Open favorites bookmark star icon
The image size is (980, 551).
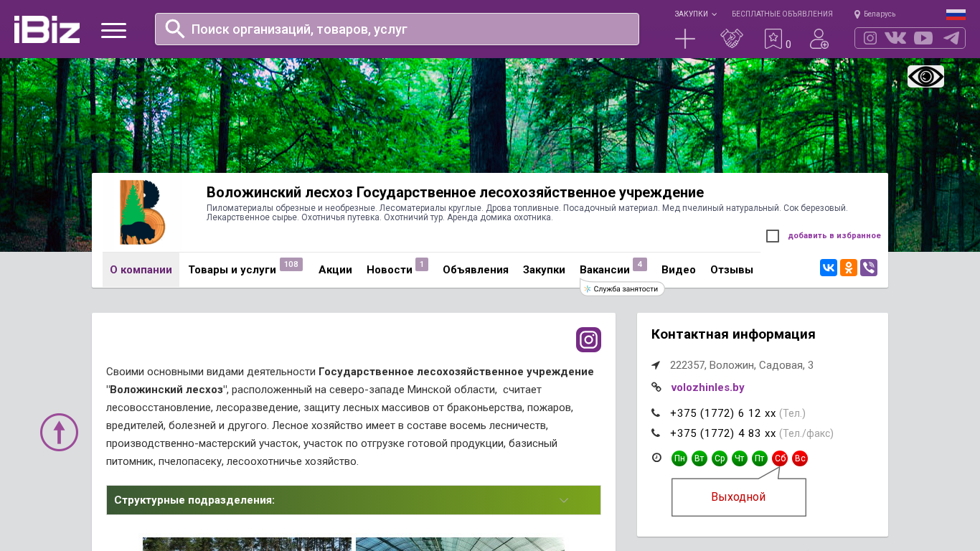773,39
